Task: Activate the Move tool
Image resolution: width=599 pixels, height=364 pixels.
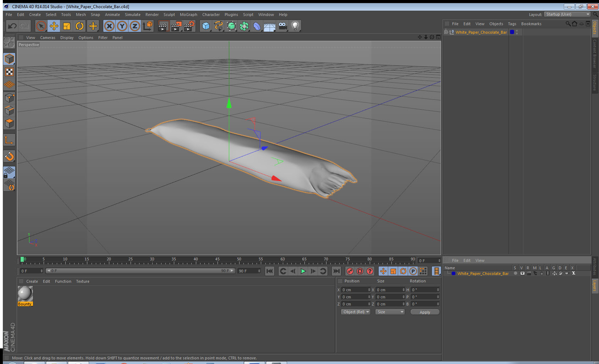Action: (x=54, y=26)
